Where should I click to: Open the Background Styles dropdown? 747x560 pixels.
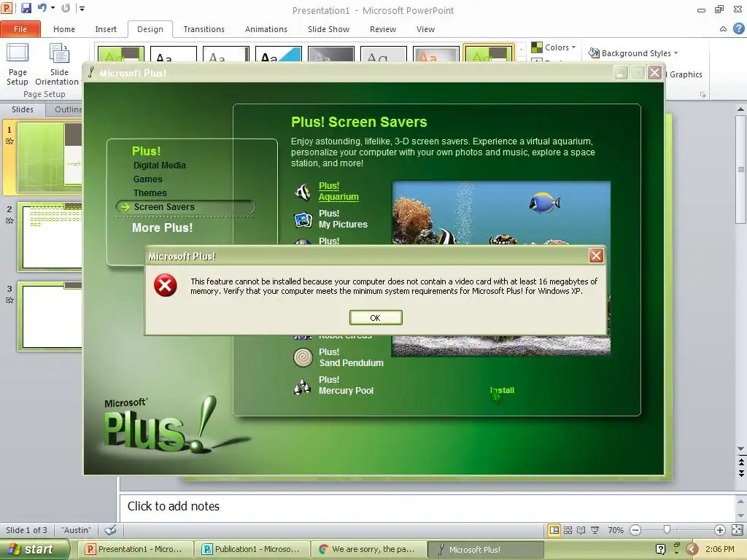coord(632,52)
